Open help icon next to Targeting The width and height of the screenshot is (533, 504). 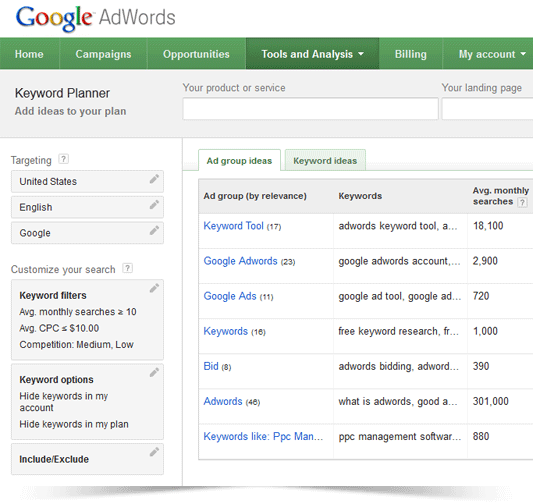(x=63, y=159)
